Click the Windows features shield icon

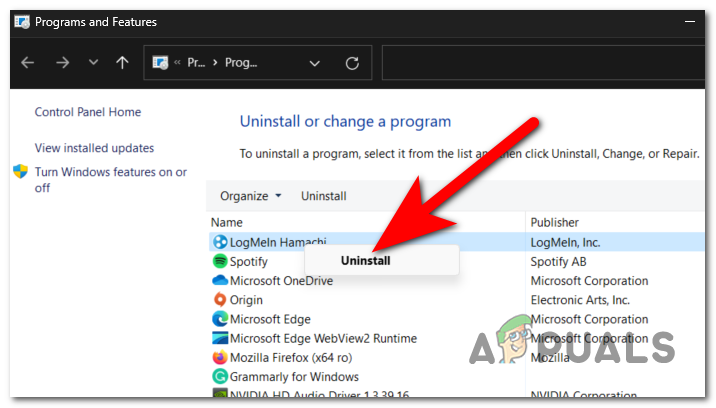click(x=21, y=171)
